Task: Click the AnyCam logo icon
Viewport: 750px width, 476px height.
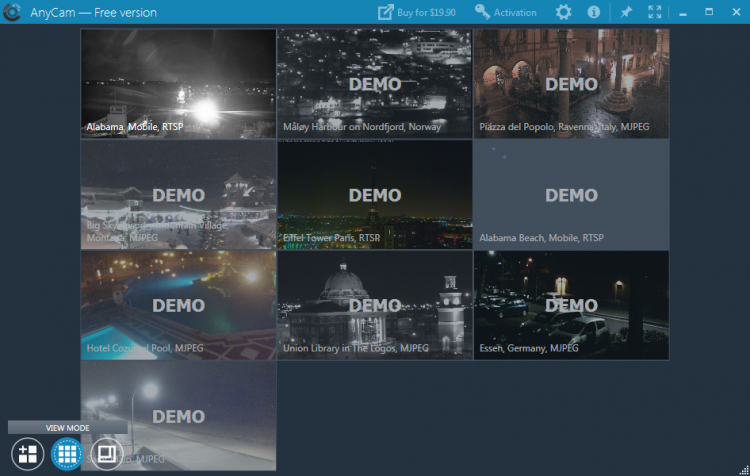Action: (12, 12)
